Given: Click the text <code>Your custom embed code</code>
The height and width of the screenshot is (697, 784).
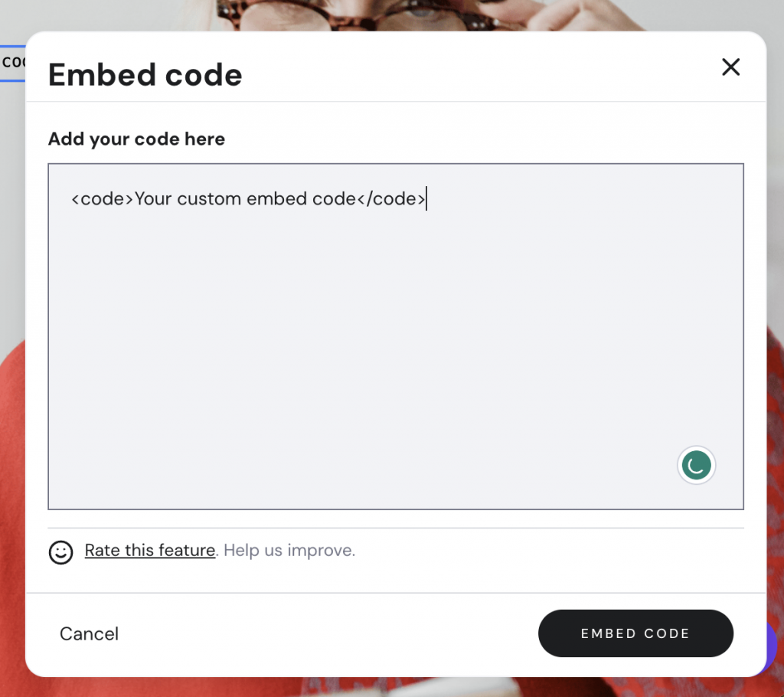Looking at the screenshot, I should coord(249,198).
